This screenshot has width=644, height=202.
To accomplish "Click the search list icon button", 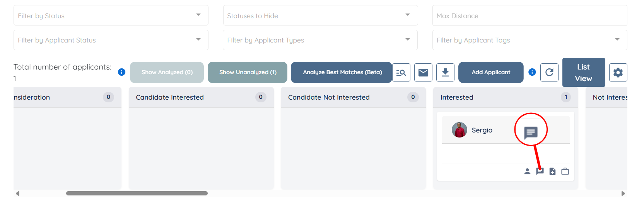I will click(401, 73).
